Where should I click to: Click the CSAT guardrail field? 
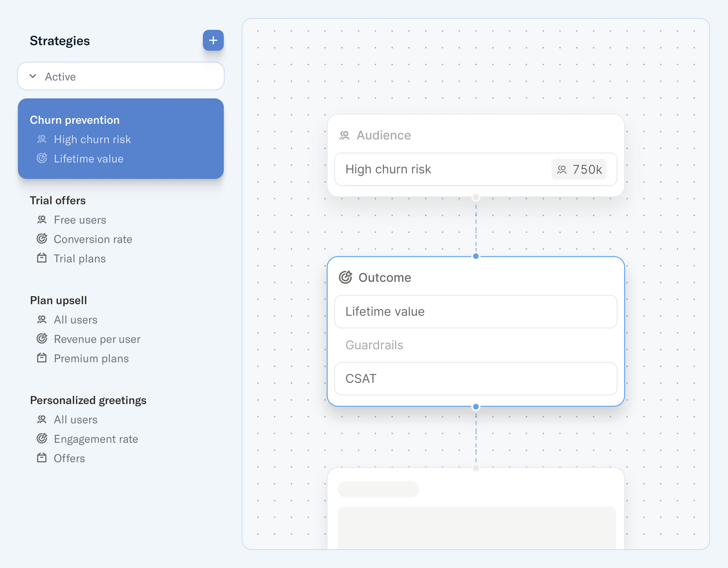click(x=476, y=379)
